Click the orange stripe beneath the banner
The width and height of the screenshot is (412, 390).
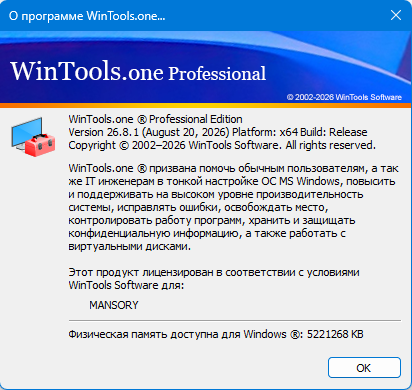(x=206, y=105)
